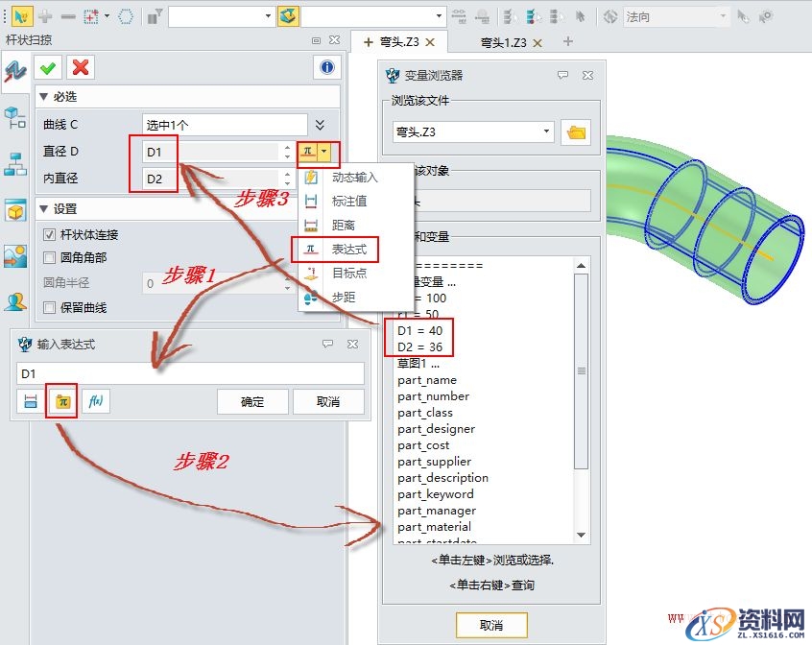This screenshot has height=645, width=812.
Task: Open the 弯头.Z3 file dropdown in 变量浏览器
Action: tap(547, 131)
